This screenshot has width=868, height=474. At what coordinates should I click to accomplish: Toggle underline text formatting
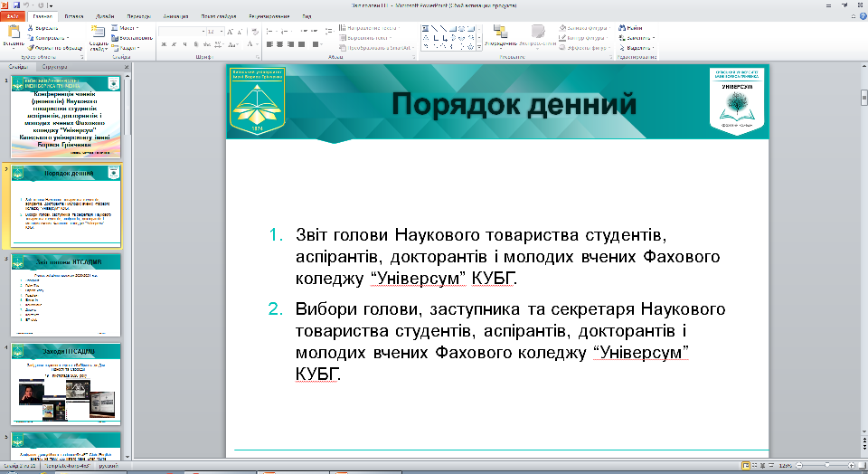[x=184, y=43]
